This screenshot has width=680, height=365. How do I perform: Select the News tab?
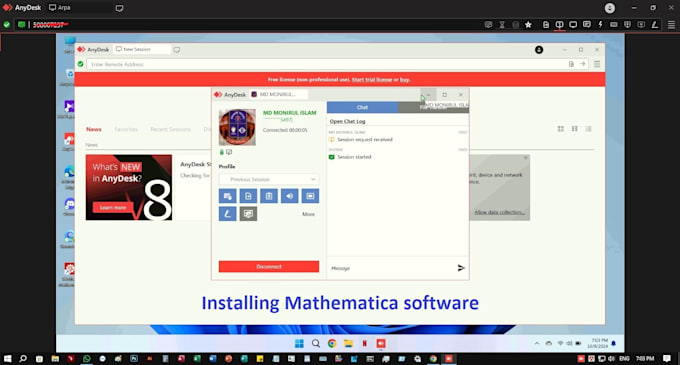pyautogui.click(x=94, y=129)
